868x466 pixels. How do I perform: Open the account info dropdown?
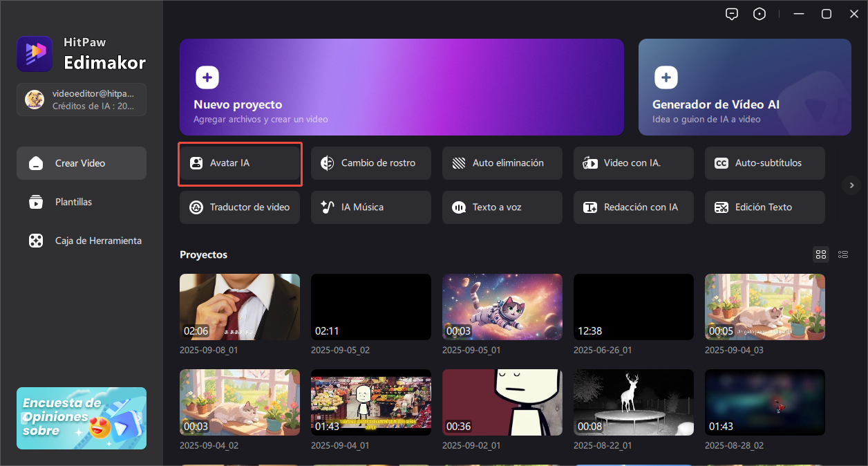coord(82,100)
